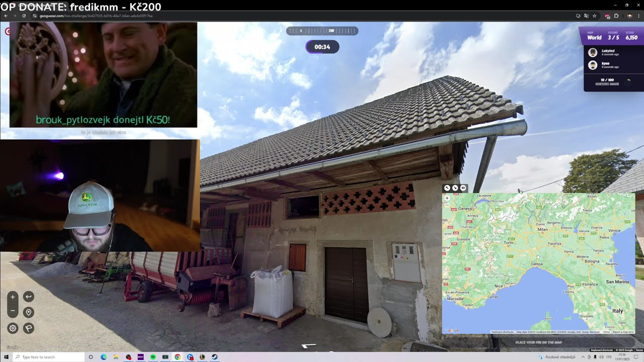Click Marseille label on the guess map

(x=456, y=299)
